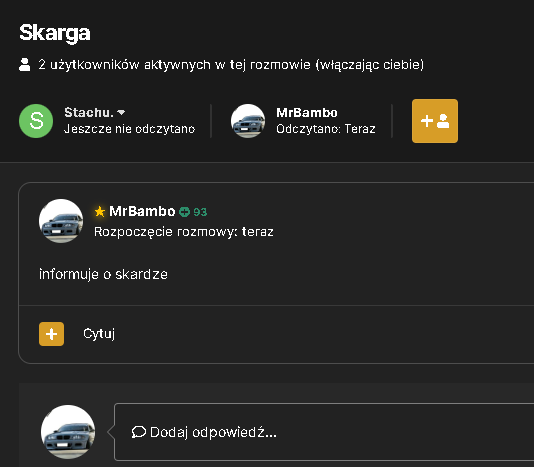Click the Stachu. participant name

coord(89,112)
